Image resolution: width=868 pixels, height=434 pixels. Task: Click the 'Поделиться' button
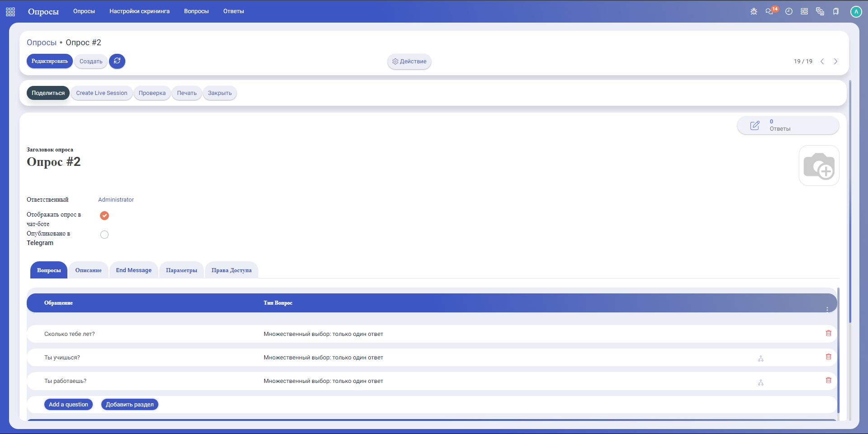coord(48,93)
